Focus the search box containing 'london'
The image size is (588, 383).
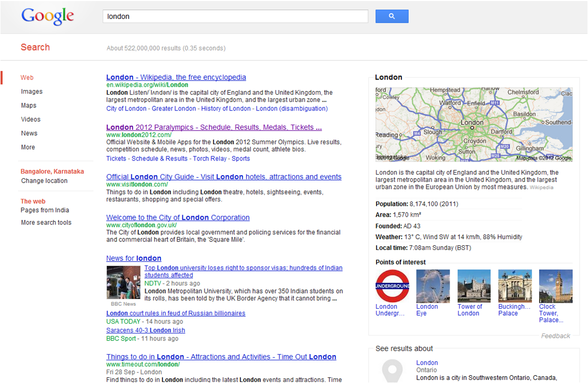[x=235, y=16]
